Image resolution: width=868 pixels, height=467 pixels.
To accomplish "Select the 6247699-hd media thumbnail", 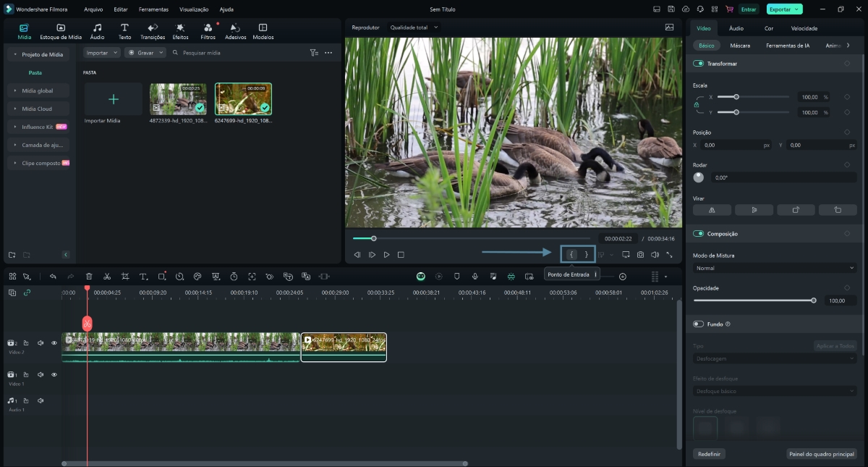I will pos(243,99).
